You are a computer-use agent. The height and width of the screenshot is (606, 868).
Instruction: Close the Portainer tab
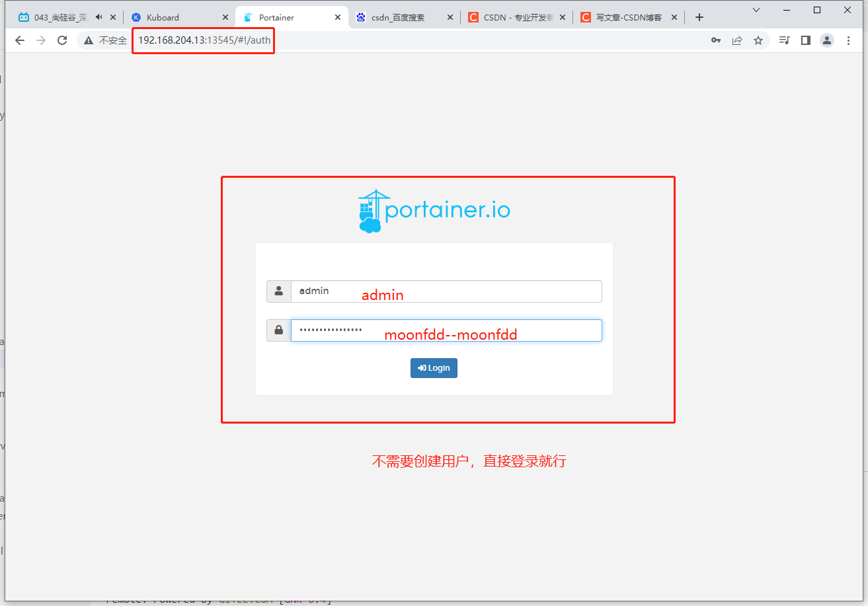pos(338,17)
